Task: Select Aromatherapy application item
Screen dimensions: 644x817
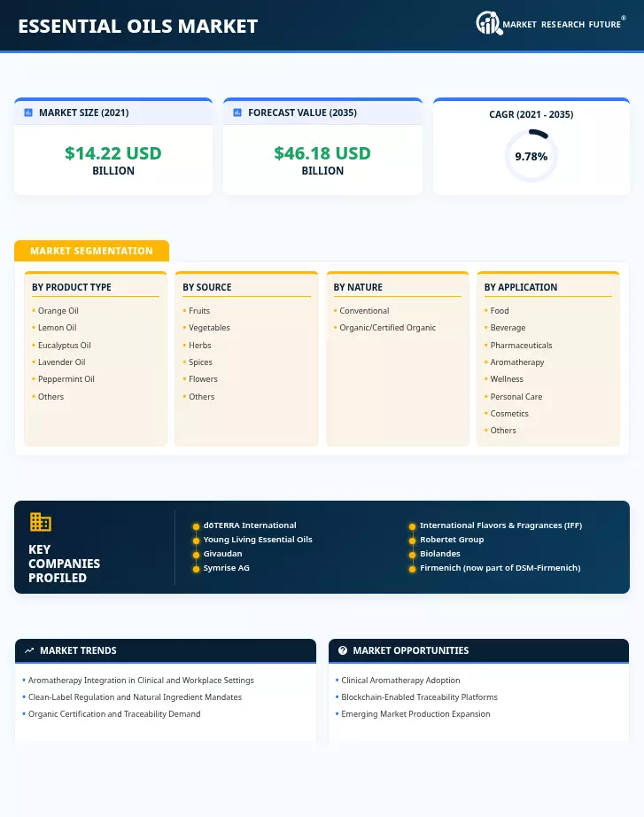Action: [x=516, y=362]
